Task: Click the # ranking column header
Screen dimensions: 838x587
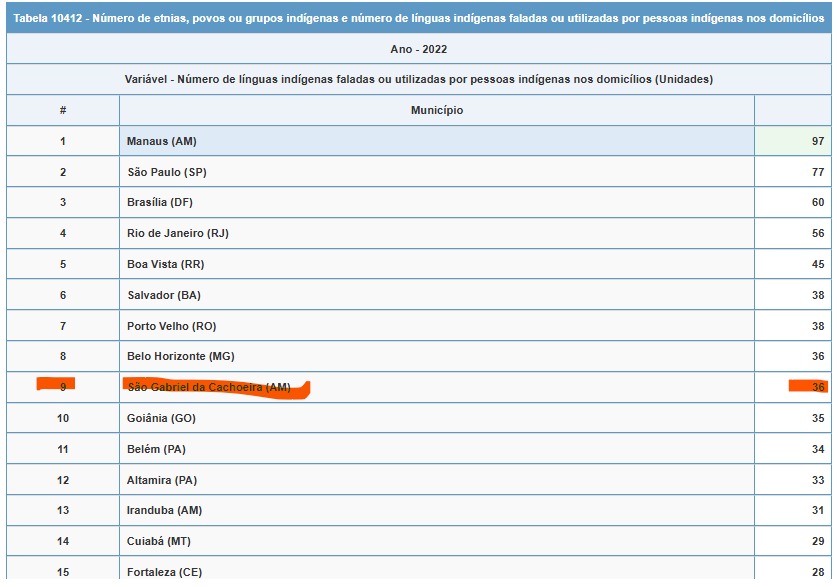Action: (x=62, y=110)
